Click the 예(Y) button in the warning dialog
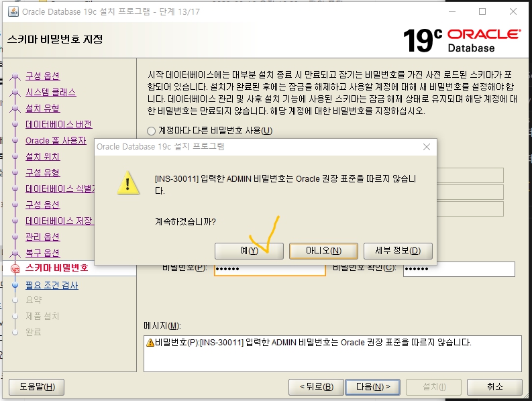 pyautogui.click(x=249, y=251)
